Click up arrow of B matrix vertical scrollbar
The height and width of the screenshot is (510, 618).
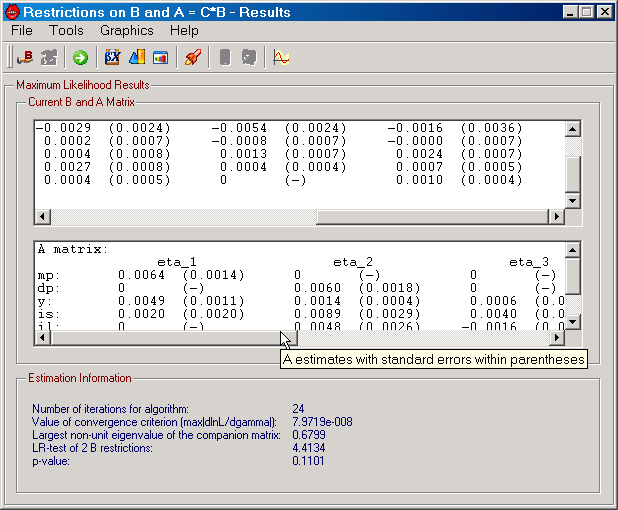572,129
